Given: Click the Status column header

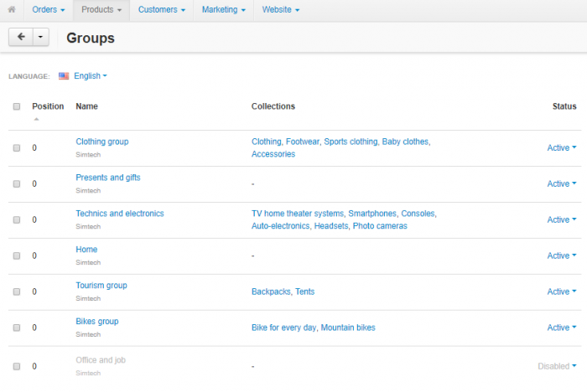Looking at the screenshot, I should click(x=564, y=106).
